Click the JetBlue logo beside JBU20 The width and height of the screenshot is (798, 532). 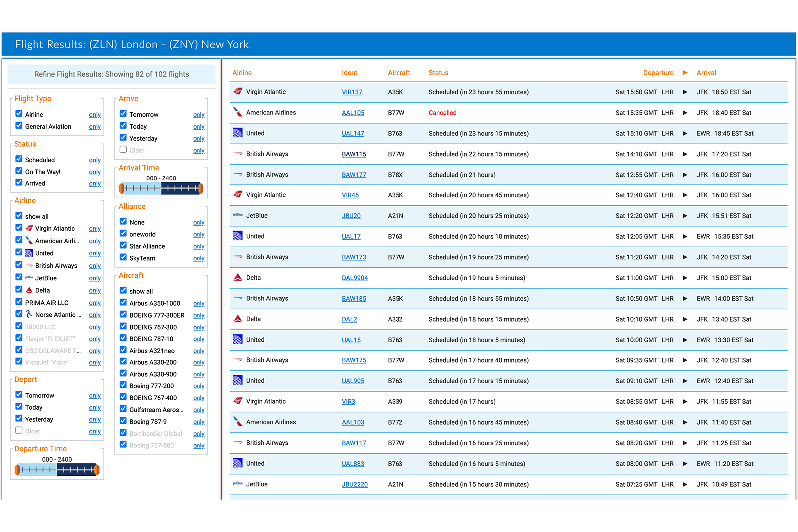[x=238, y=216]
